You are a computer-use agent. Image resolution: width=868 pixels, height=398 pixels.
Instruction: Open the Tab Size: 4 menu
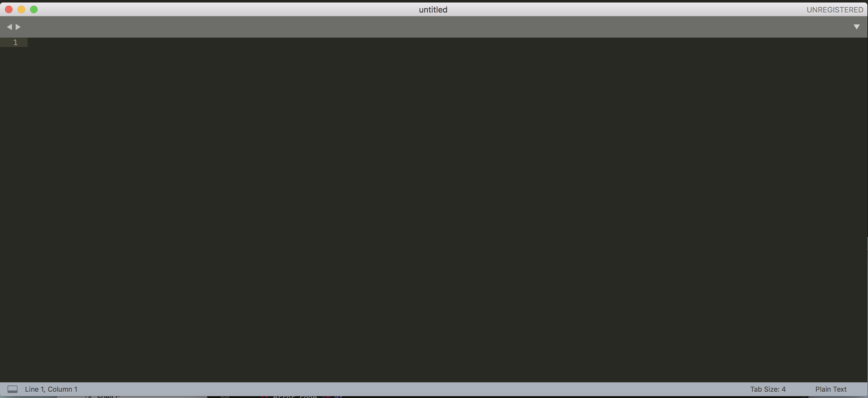point(767,389)
